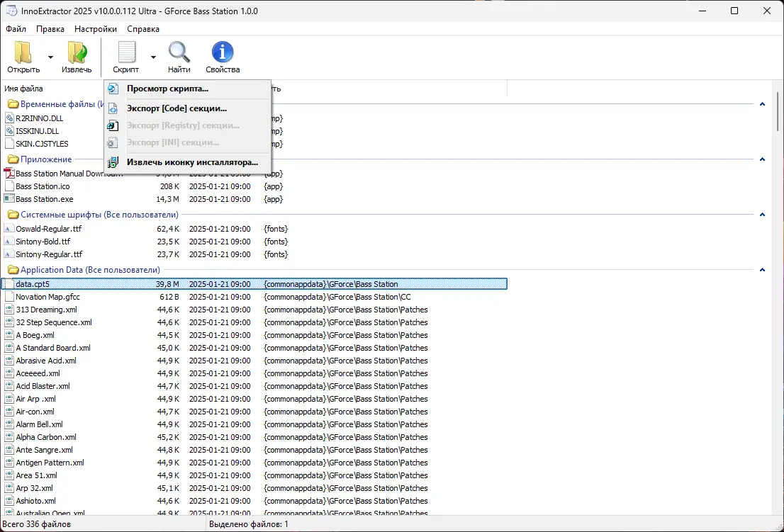Click the Извлечь иконку инсталлятора menu icon

113,162
